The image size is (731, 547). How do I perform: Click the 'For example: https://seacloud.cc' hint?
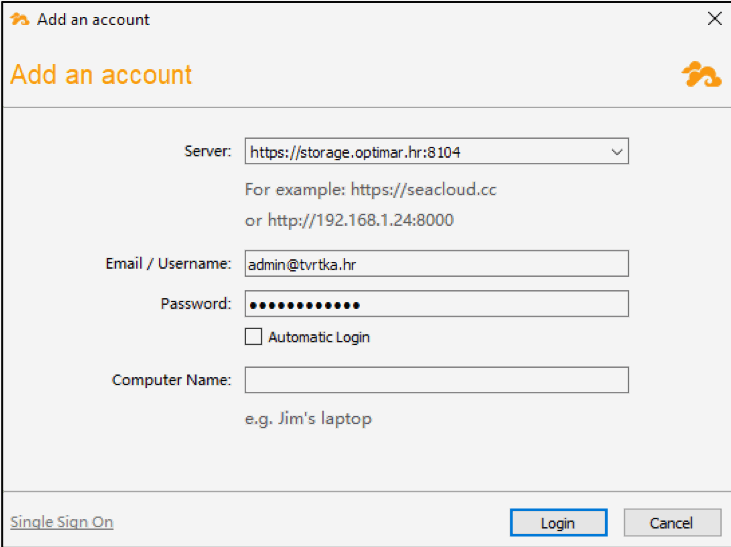pos(371,189)
